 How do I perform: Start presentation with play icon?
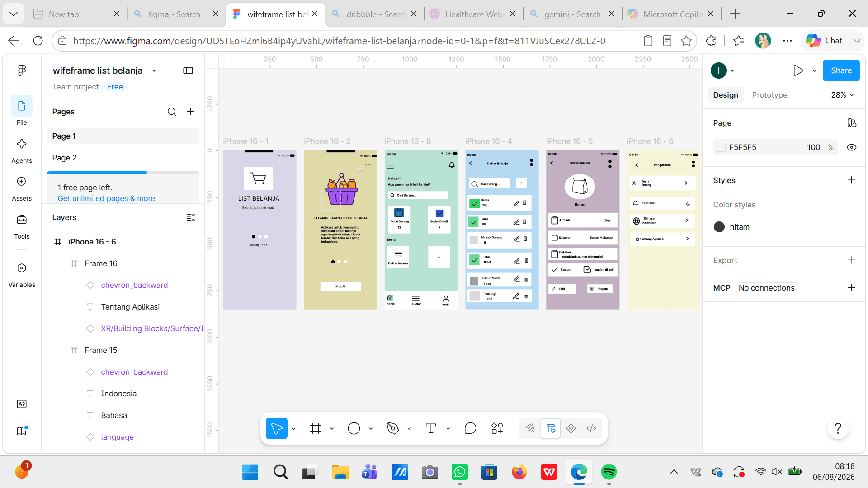[x=798, y=70]
